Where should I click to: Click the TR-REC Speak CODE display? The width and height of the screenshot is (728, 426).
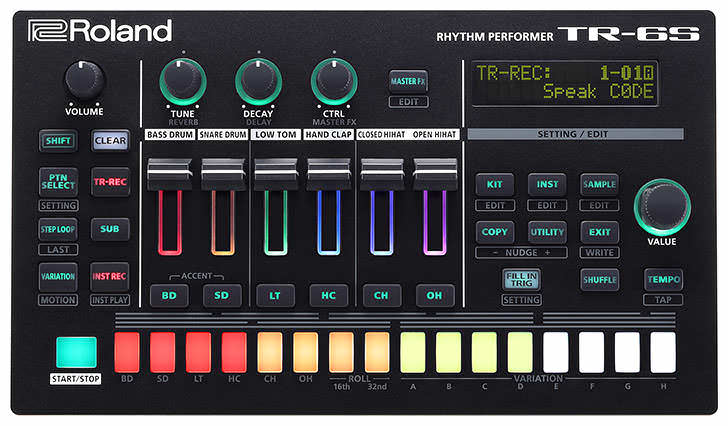(565, 83)
